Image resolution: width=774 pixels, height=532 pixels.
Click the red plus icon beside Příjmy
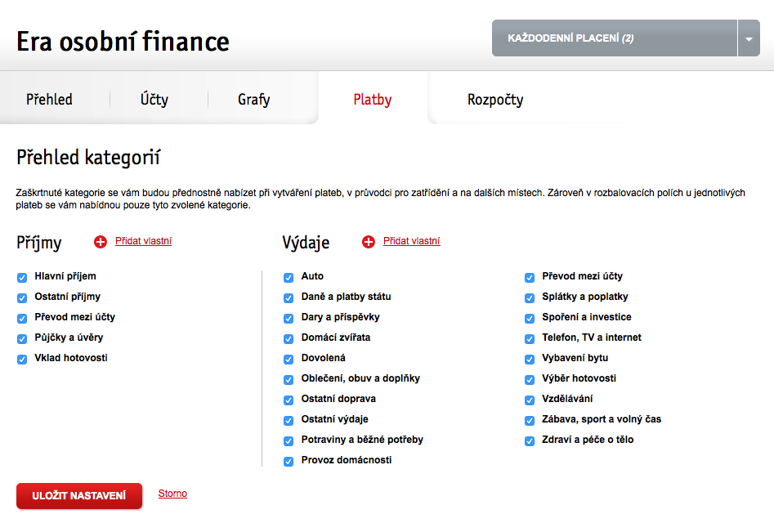tap(101, 242)
